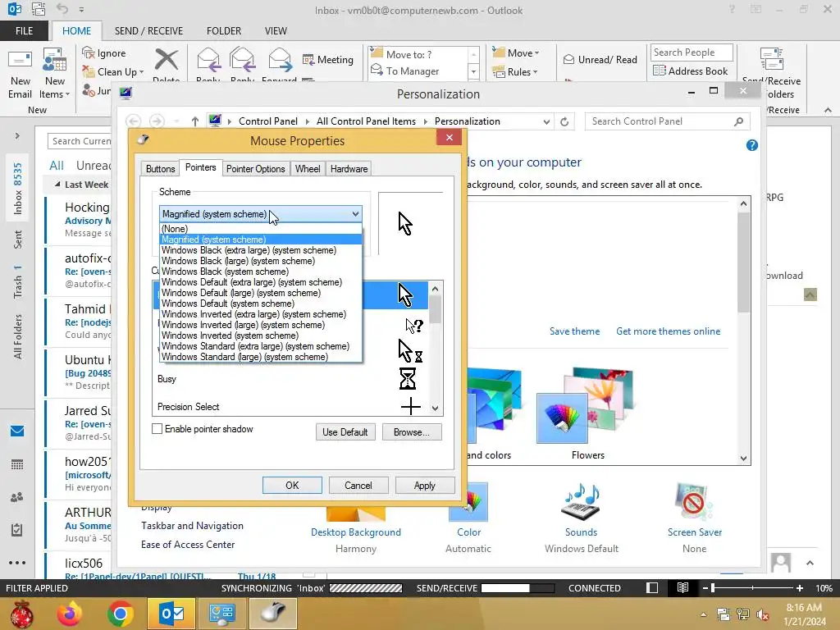Open the Tasks view in Outlook navigation
The image size is (840, 630).
pos(17,530)
